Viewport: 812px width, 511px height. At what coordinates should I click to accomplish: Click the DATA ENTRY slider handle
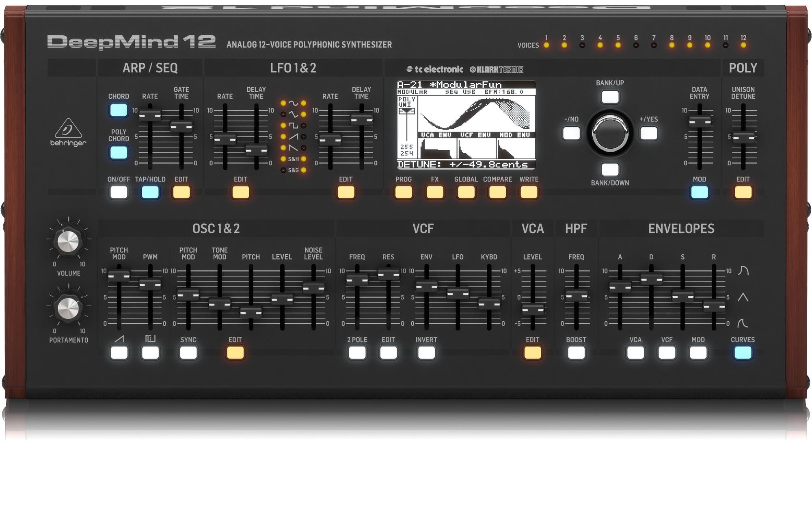point(700,121)
